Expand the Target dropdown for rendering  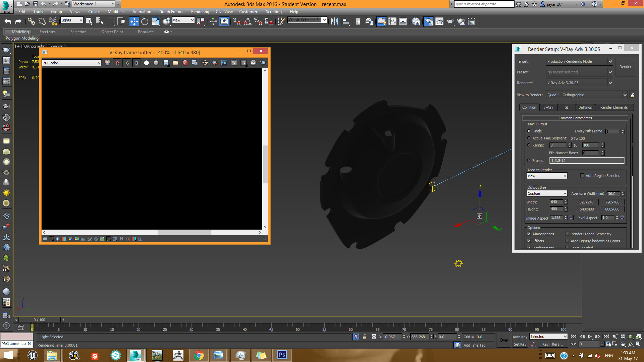click(609, 61)
